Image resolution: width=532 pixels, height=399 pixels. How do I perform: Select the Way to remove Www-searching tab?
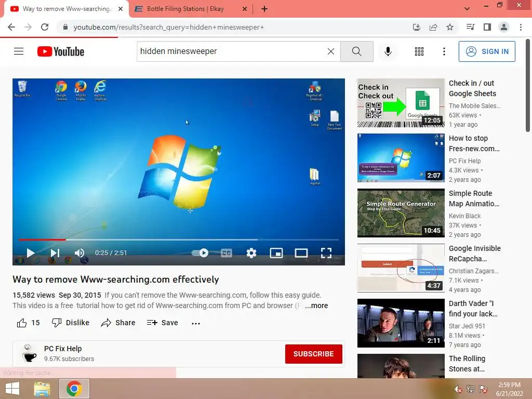(x=66, y=9)
